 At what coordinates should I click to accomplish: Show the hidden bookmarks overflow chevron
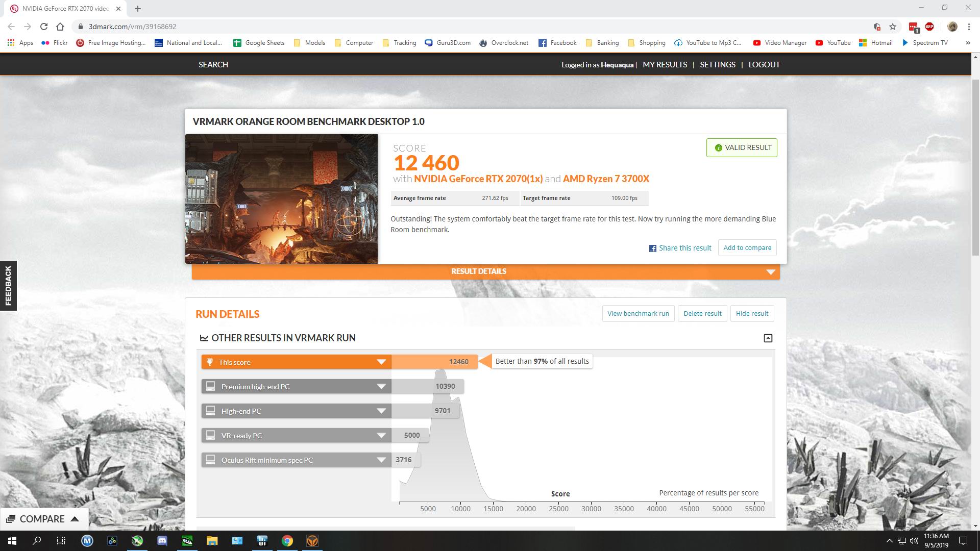tap(968, 43)
